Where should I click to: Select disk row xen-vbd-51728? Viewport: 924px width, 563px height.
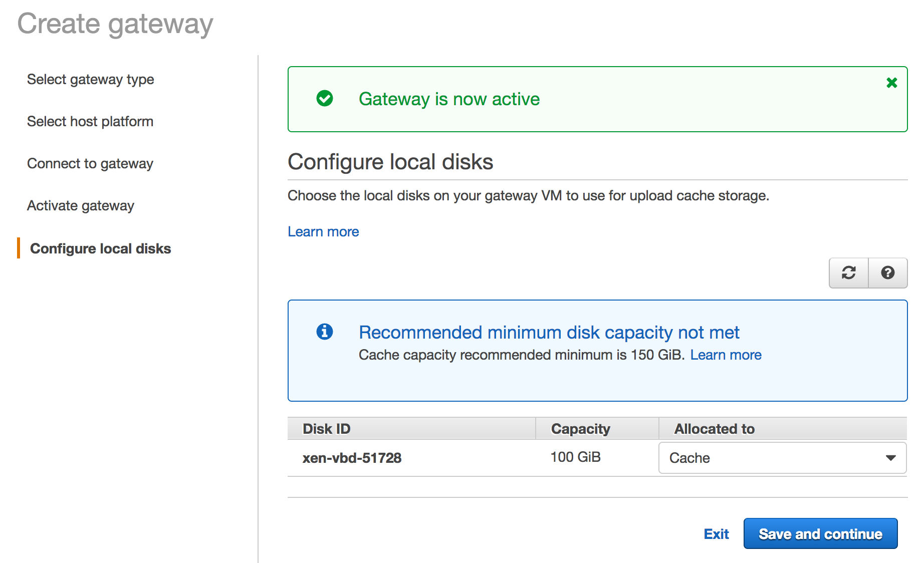(x=352, y=458)
